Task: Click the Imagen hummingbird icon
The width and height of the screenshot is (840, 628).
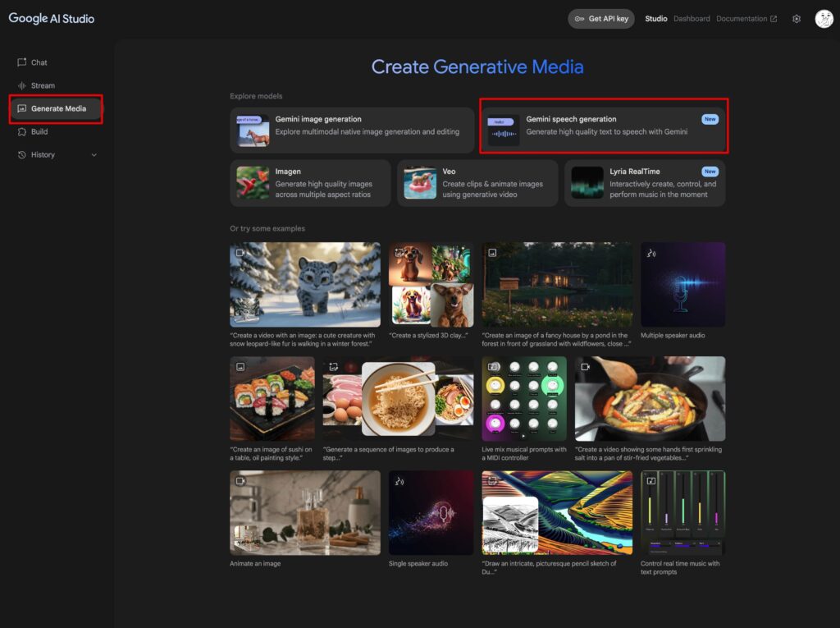Action: (x=253, y=182)
